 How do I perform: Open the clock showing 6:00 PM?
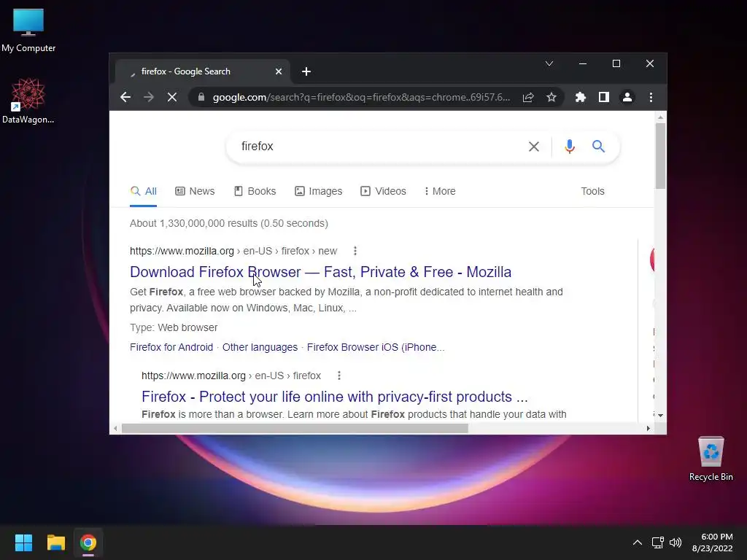point(713,542)
